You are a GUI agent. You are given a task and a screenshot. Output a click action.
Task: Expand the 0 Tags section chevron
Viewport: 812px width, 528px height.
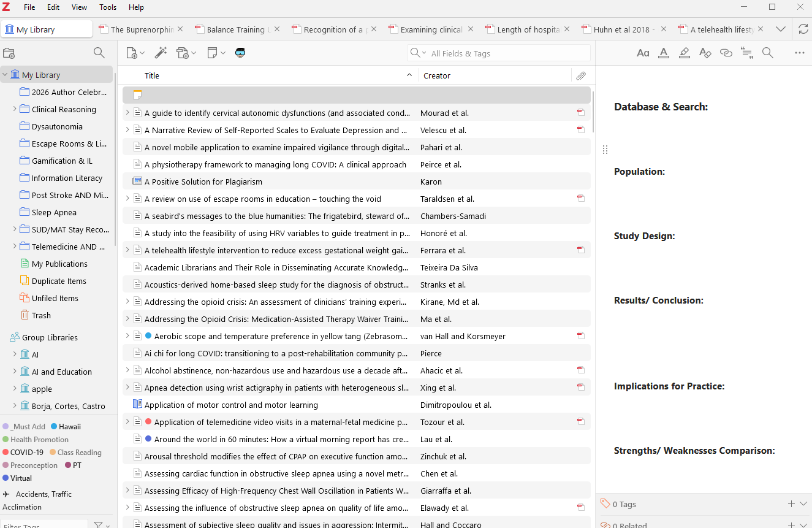point(803,503)
